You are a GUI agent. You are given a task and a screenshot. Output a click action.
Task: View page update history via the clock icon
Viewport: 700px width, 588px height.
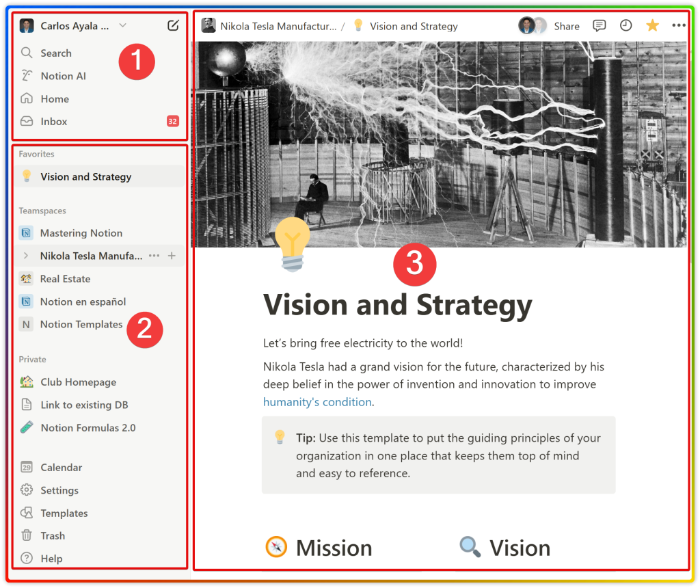coord(625,25)
